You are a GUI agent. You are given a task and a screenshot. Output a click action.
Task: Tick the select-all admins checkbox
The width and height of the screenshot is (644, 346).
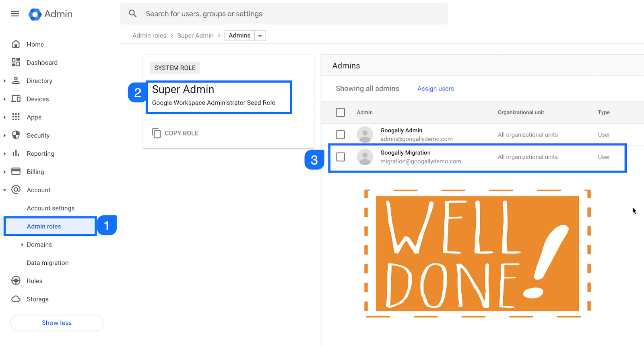pyautogui.click(x=341, y=112)
